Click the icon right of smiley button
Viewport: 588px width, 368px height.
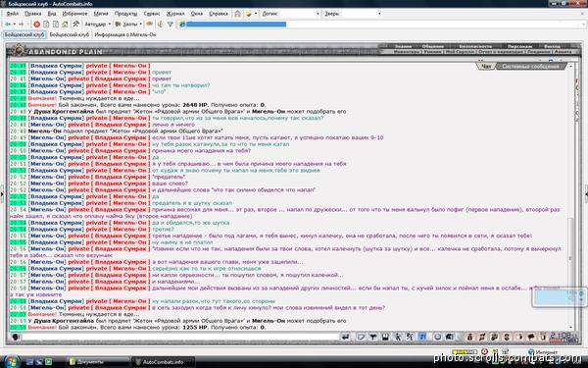[449, 337]
